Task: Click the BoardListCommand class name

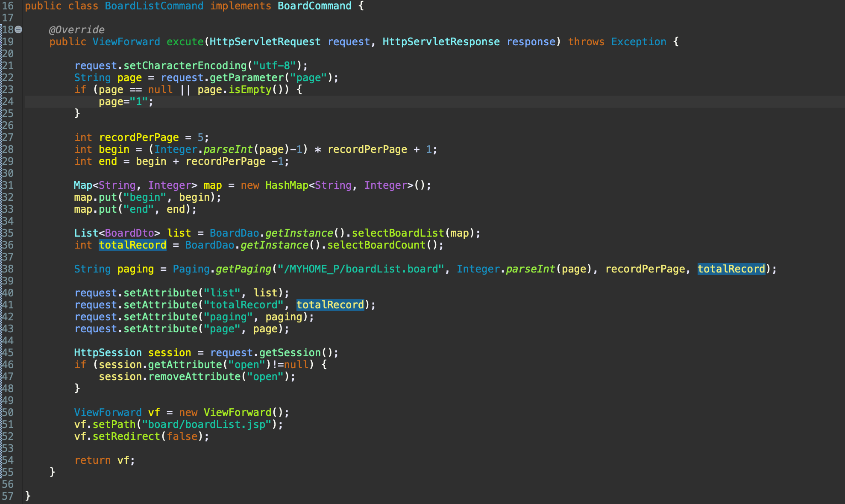Action: click(x=154, y=6)
